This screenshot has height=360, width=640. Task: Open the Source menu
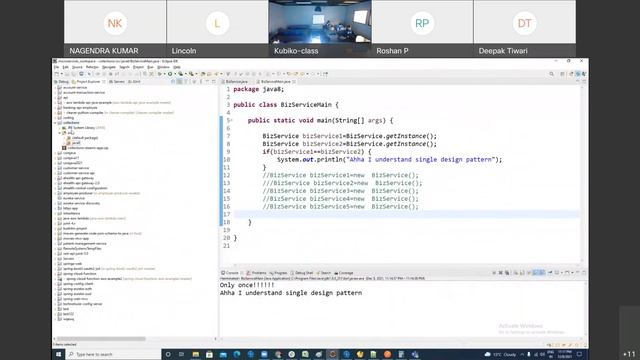click(77, 67)
